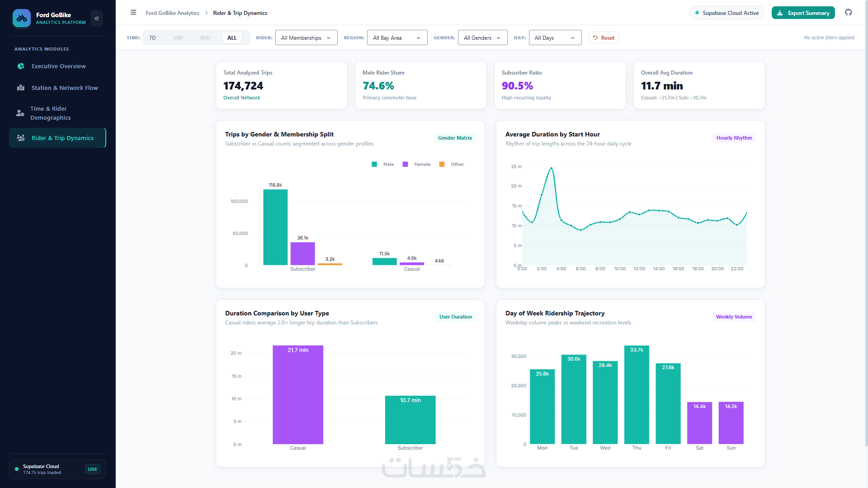868x488 pixels.
Task: Click the Hourly Rhythm badge
Action: click(734, 138)
